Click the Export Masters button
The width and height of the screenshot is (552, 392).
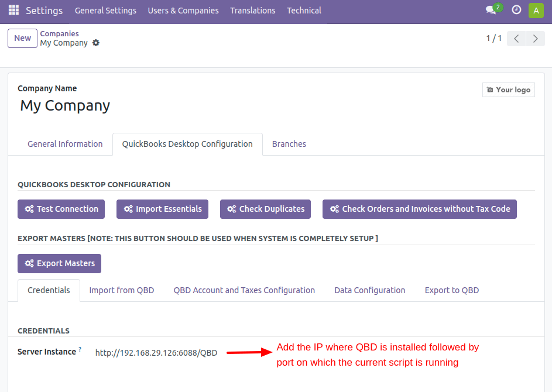pos(60,263)
